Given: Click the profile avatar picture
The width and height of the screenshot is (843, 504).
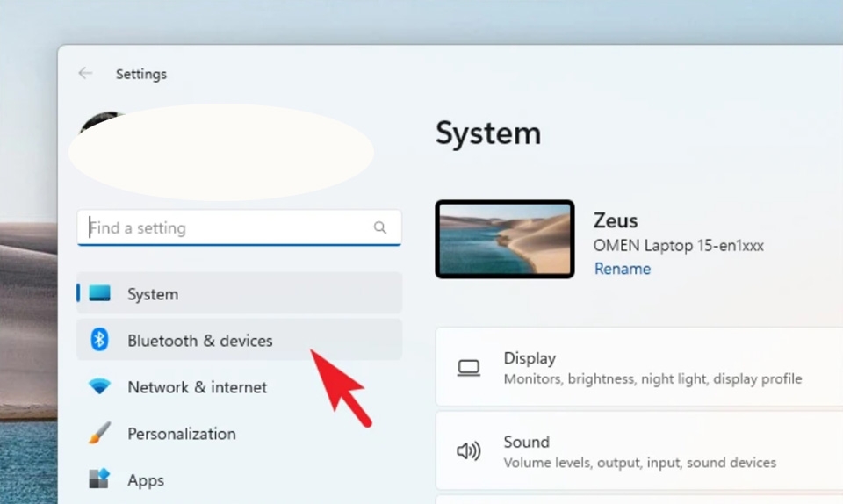Looking at the screenshot, I should (x=102, y=123).
